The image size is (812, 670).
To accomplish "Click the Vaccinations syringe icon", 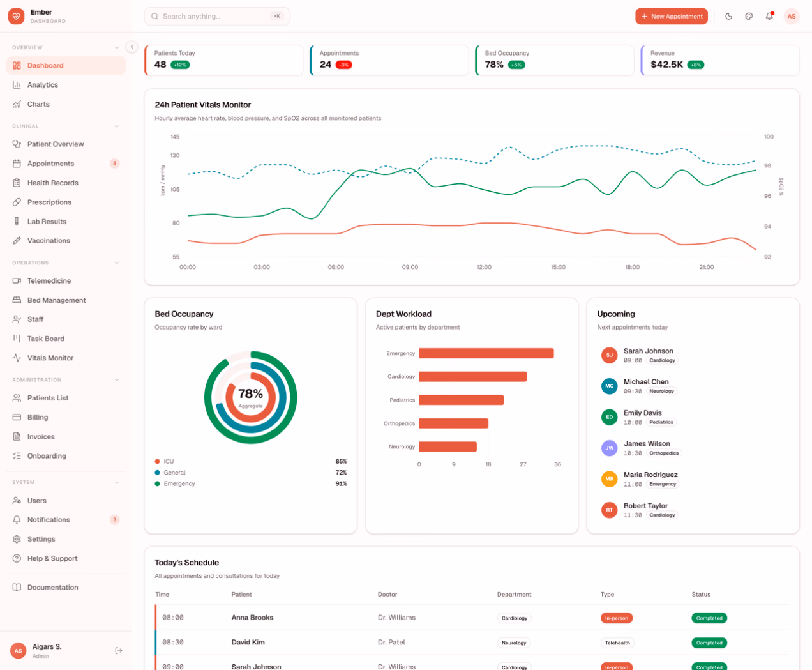I will 17,240.
